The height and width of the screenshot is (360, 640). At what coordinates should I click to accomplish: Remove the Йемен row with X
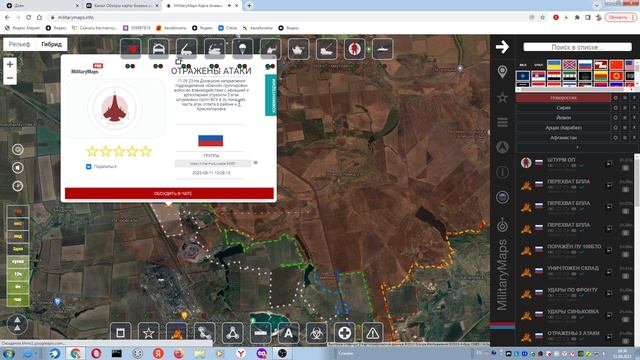pyautogui.click(x=634, y=118)
